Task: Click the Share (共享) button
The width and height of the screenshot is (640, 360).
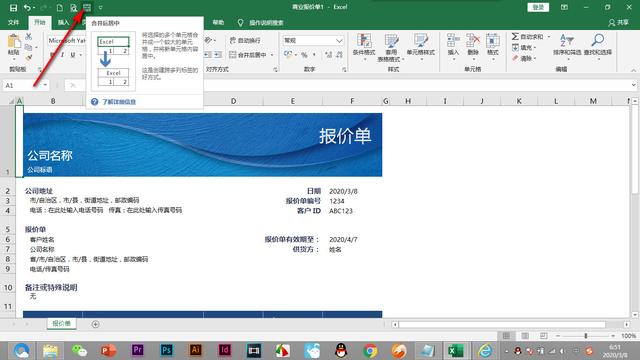Action: pos(618,22)
